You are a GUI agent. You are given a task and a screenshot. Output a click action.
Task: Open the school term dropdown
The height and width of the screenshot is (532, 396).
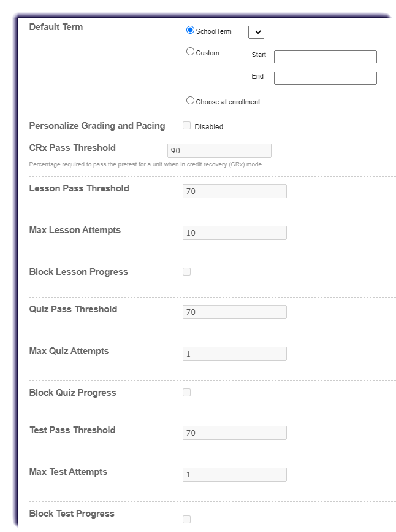(x=256, y=32)
